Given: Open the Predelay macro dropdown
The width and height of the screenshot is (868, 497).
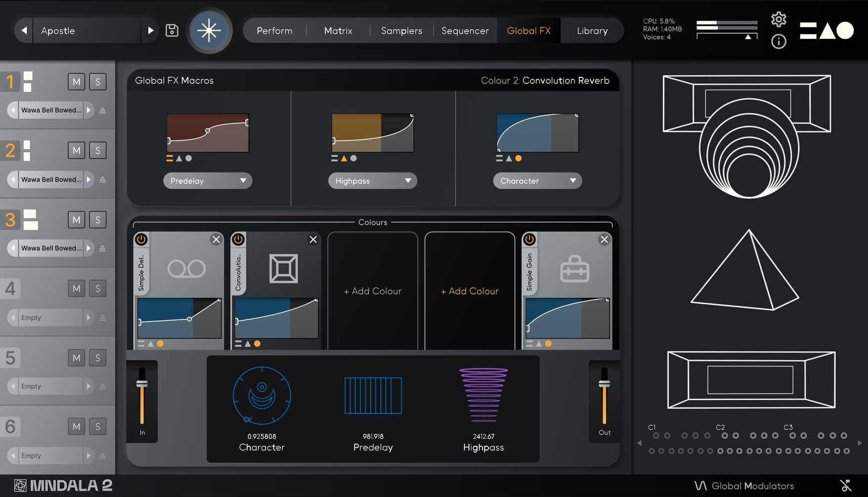Looking at the screenshot, I should (x=207, y=180).
